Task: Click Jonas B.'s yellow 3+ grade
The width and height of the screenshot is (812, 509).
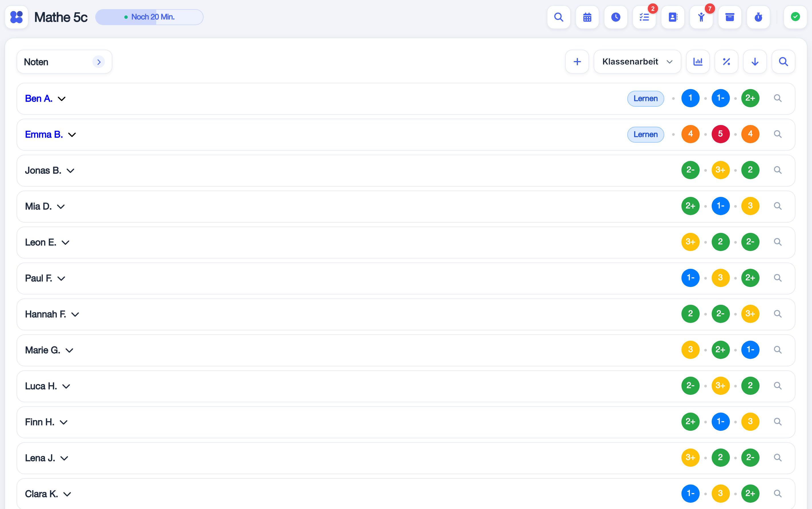Action: pos(720,170)
